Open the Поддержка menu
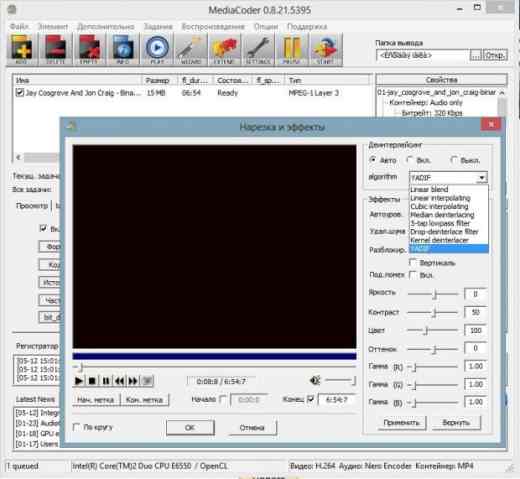 click(307, 26)
